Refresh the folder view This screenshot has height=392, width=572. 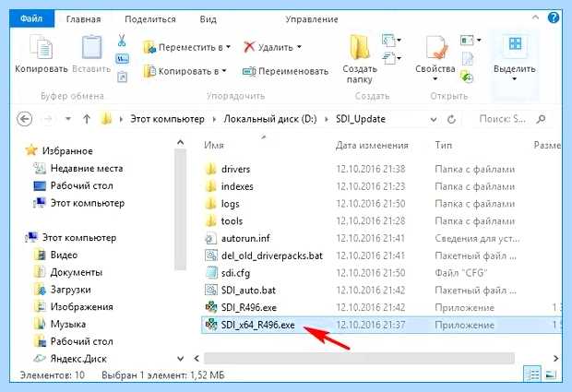[x=451, y=119]
